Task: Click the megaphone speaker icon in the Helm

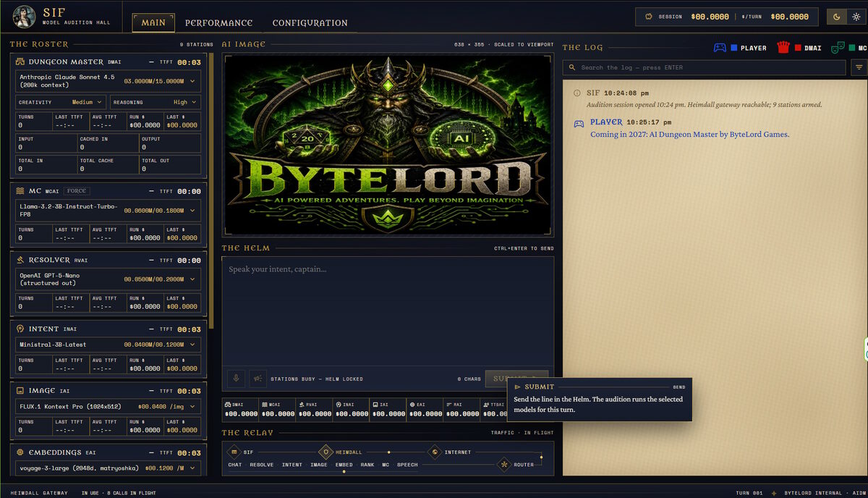Action: pos(257,379)
